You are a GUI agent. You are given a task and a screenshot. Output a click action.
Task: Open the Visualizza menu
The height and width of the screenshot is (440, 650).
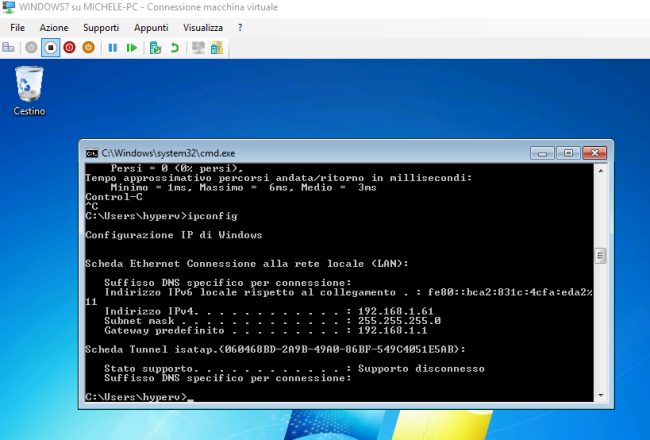click(203, 27)
